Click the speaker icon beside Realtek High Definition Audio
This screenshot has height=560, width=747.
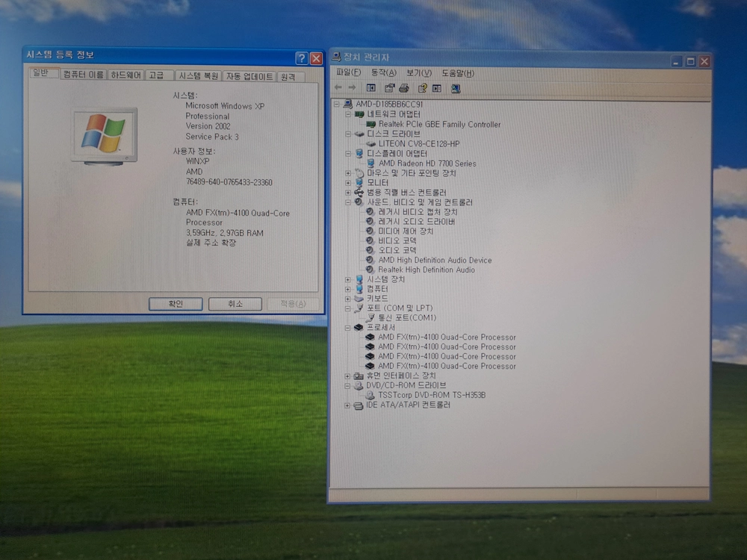(x=370, y=270)
